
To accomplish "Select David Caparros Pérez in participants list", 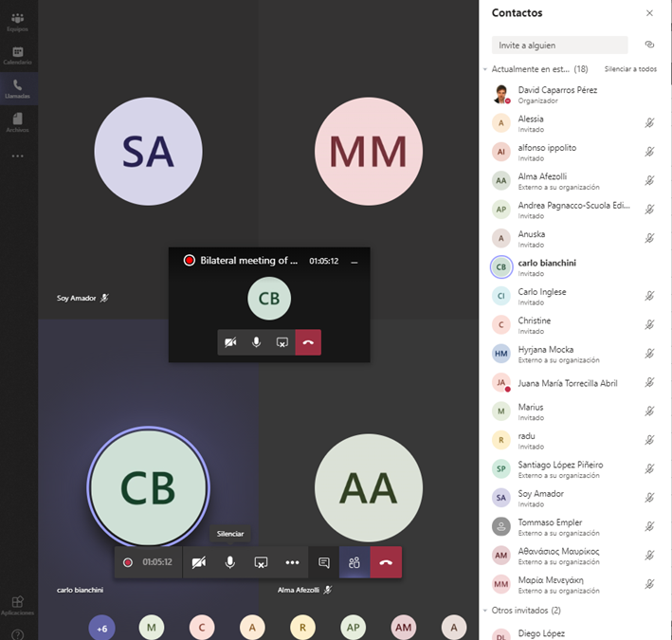I will point(557,94).
